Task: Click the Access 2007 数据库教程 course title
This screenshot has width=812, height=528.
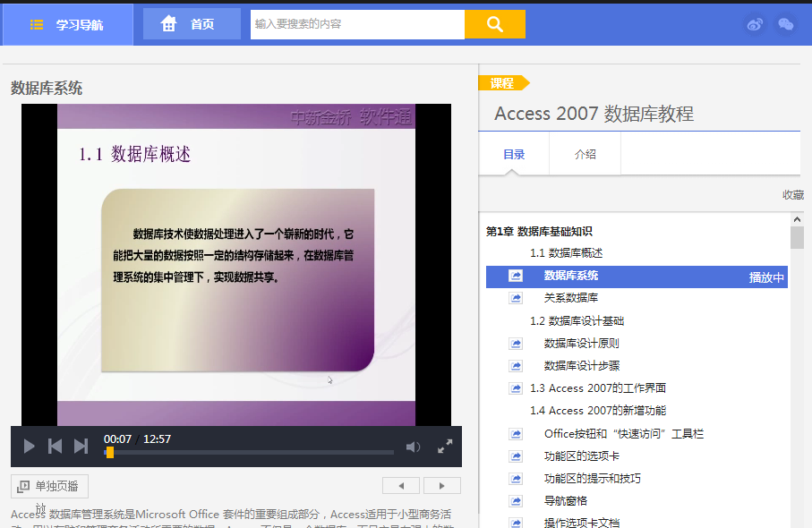Action: tap(594, 114)
